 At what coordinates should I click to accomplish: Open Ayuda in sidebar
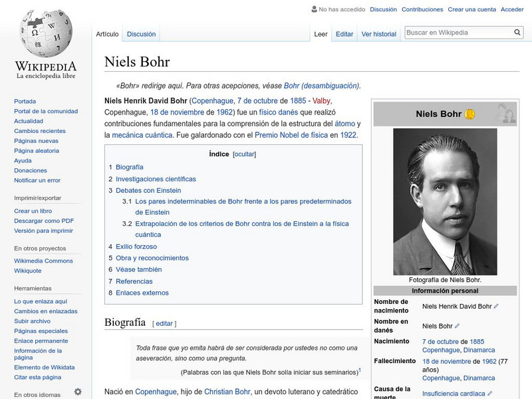(23, 160)
